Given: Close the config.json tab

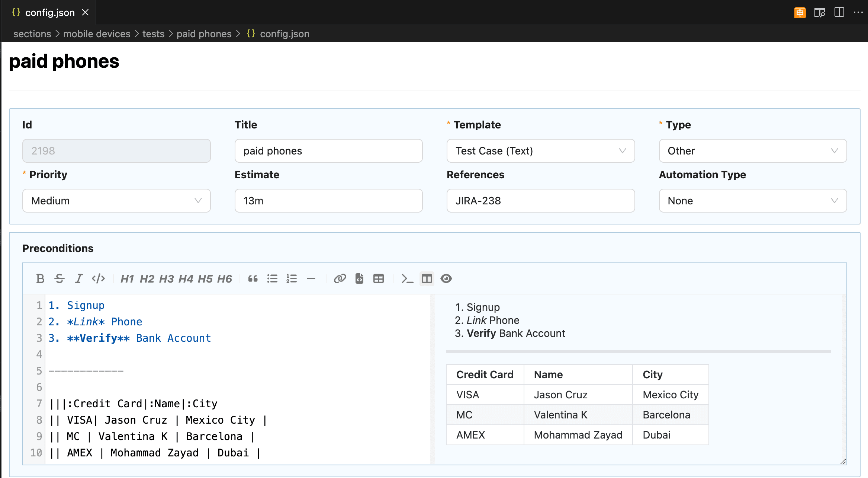Looking at the screenshot, I should pos(86,12).
